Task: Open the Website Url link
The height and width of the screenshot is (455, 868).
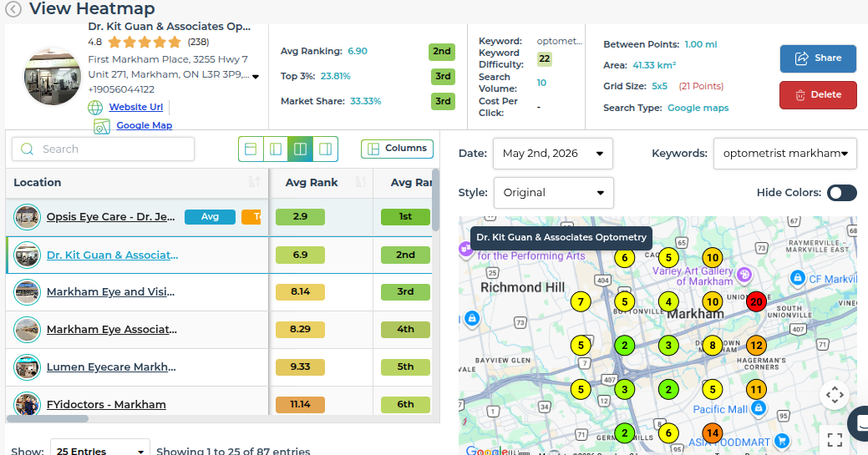Action: click(x=136, y=107)
